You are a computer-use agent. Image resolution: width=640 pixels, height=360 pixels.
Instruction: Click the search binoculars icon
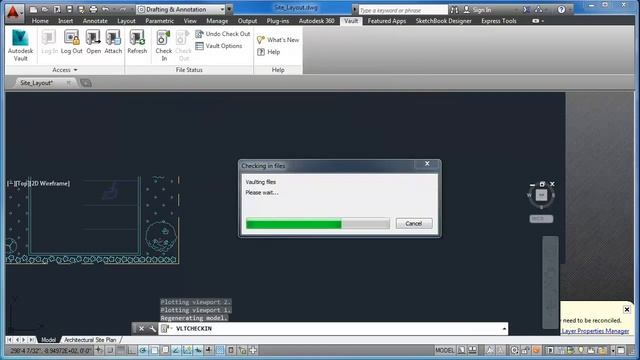454,9
